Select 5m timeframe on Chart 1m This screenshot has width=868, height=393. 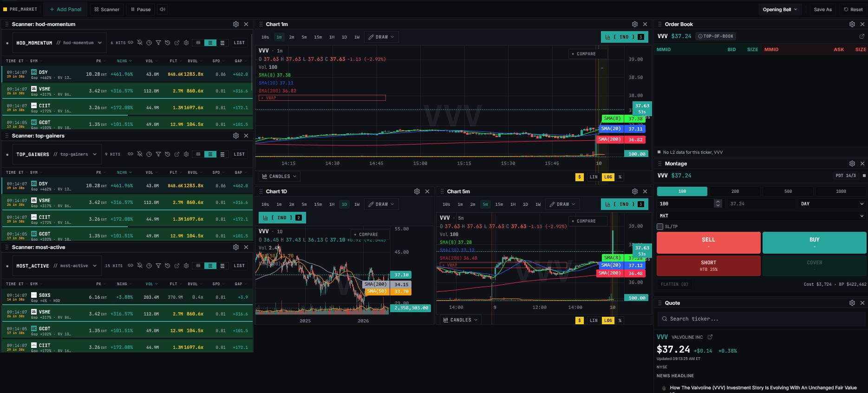coord(304,37)
